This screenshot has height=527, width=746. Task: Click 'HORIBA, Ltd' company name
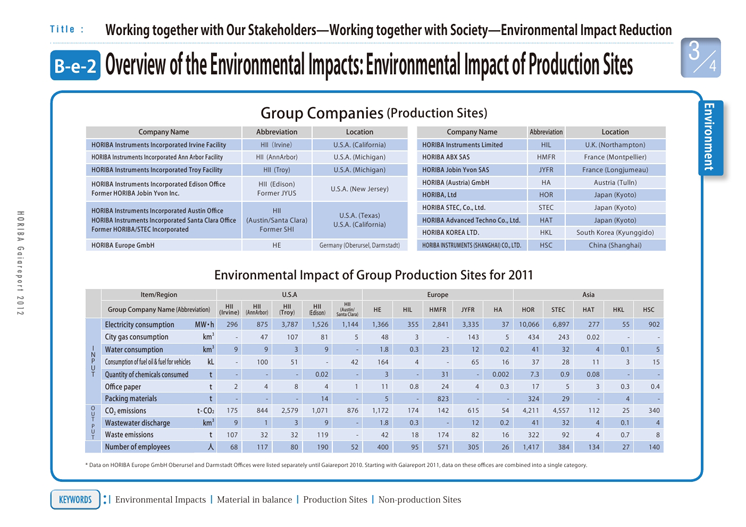tap(439, 195)
